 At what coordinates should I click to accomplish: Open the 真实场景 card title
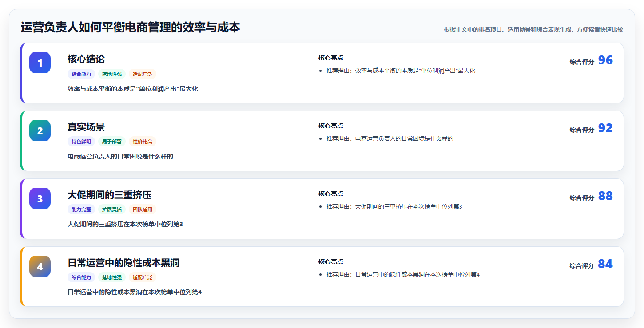click(x=86, y=127)
